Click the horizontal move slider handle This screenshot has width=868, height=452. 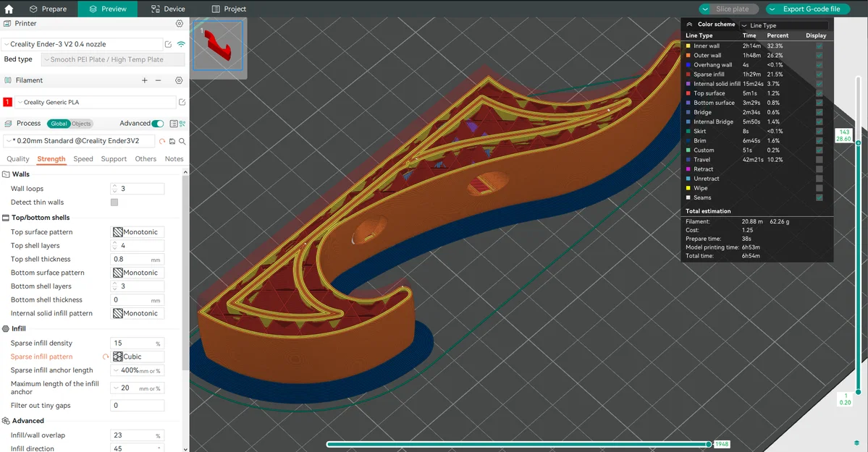(708, 444)
